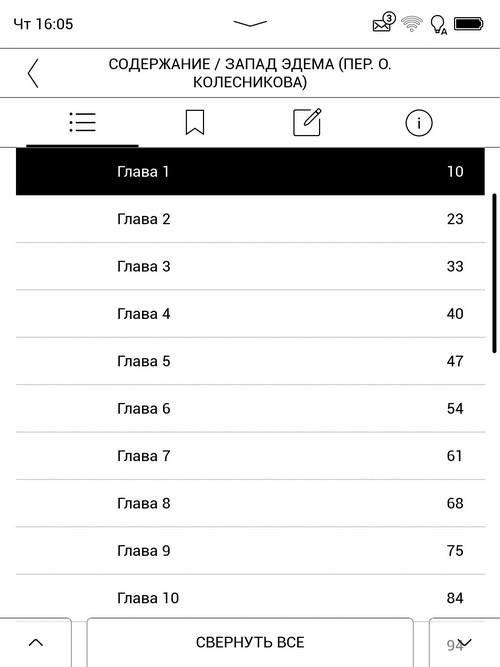Expand the top pull-down panel chevron
Image resolution: width=500 pixels, height=667 pixels.
[250, 23]
